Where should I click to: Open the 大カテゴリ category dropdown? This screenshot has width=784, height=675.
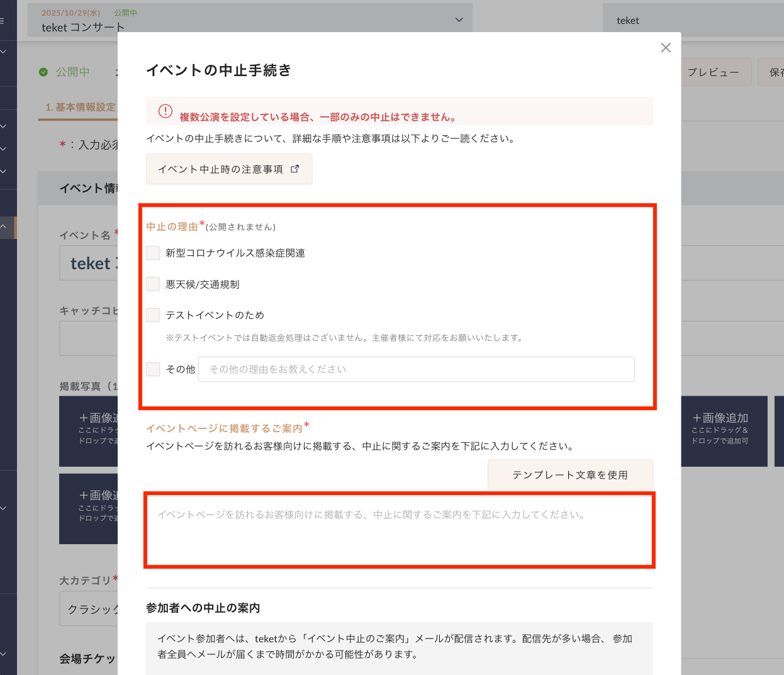(x=89, y=609)
